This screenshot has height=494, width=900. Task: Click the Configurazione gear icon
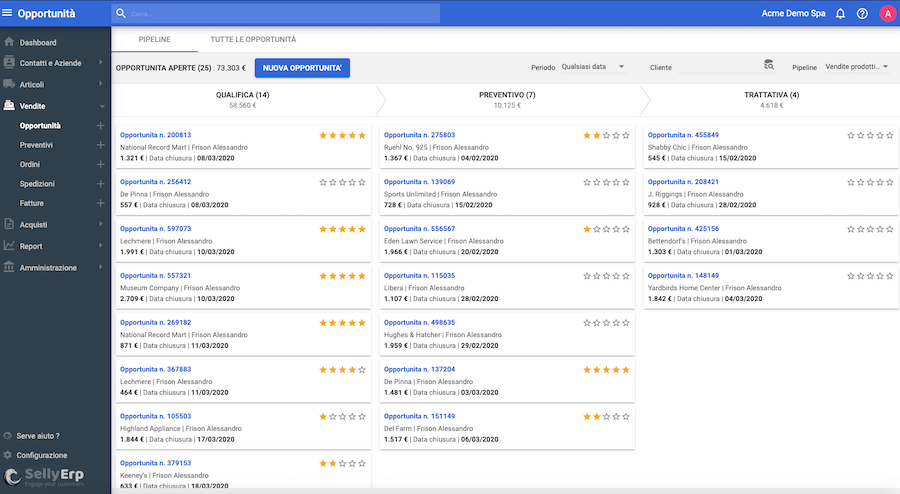click(x=8, y=455)
